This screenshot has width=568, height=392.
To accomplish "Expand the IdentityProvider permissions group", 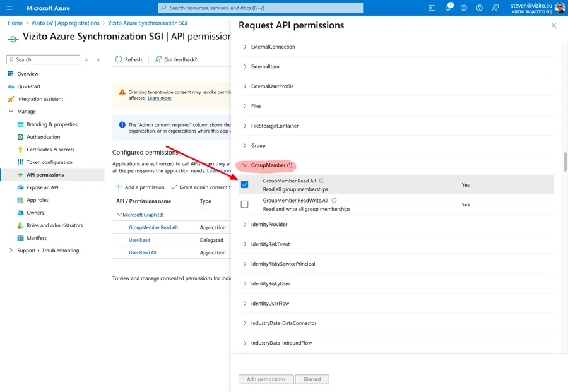I will coord(246,225).
